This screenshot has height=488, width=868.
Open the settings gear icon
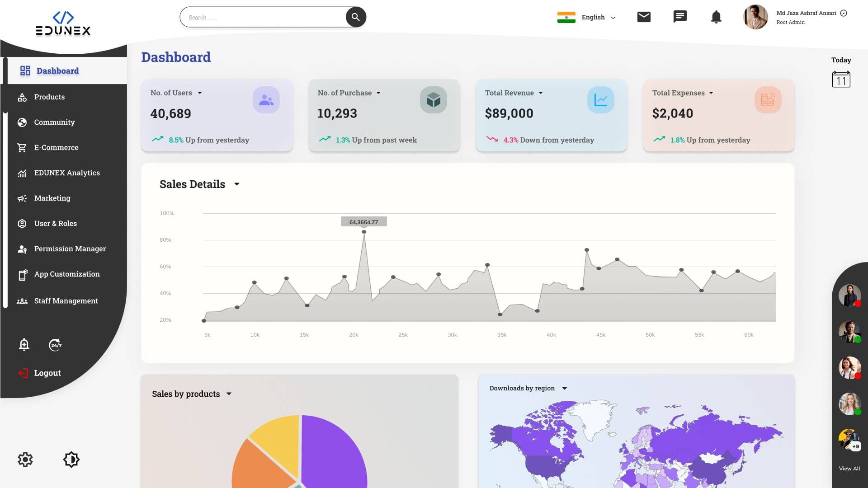click(25, 460)
